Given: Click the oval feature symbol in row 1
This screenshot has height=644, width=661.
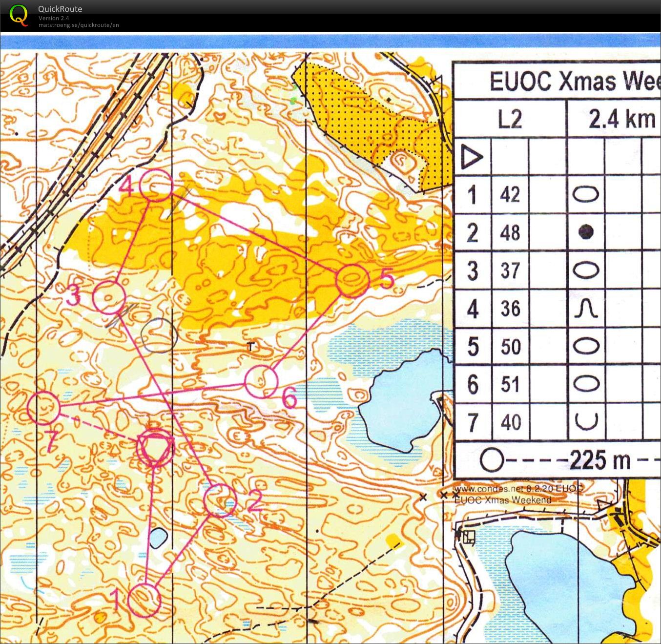Looking at the screenshot, I should [x=585, y=195].
